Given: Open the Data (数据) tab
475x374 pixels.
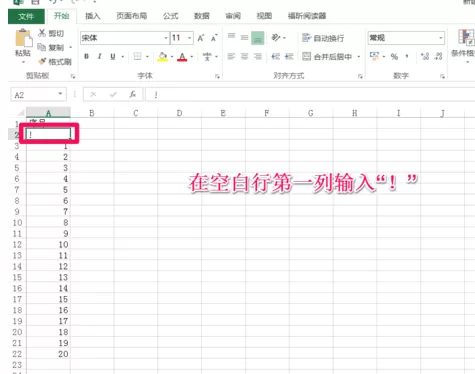Looking at the screenshot, I should pyautogui.click(x=202, y=16).
